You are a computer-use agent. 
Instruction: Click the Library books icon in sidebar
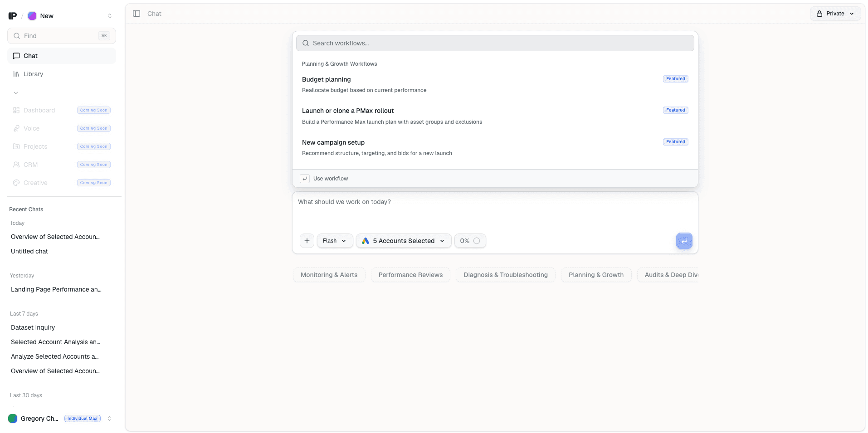tap(16, 74)
